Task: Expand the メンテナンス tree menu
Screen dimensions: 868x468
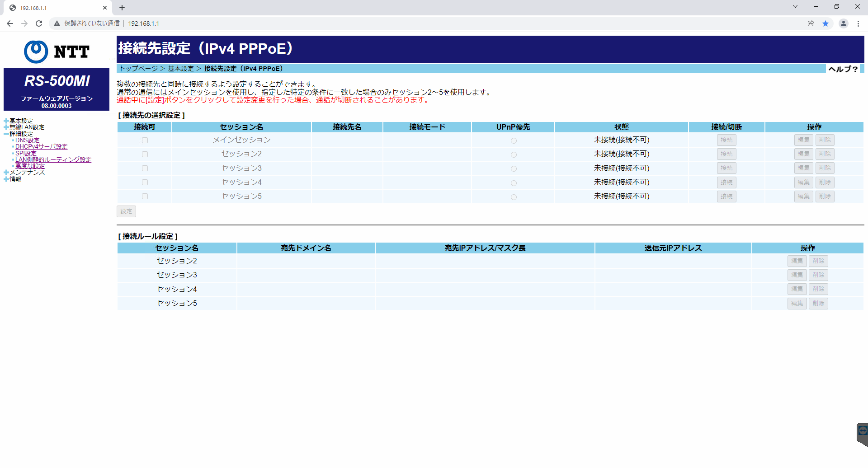Action: (x=6, y=173)
